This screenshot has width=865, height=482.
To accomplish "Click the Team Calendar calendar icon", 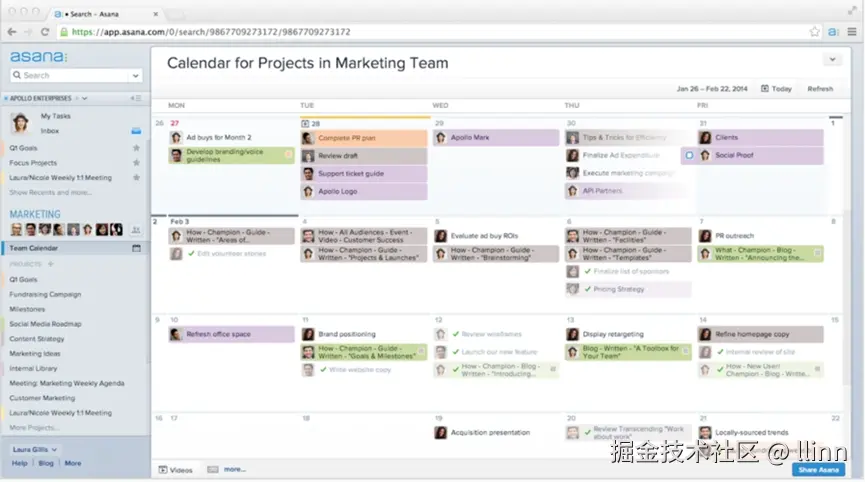I will pyautogui.click(x=136, y=248).
